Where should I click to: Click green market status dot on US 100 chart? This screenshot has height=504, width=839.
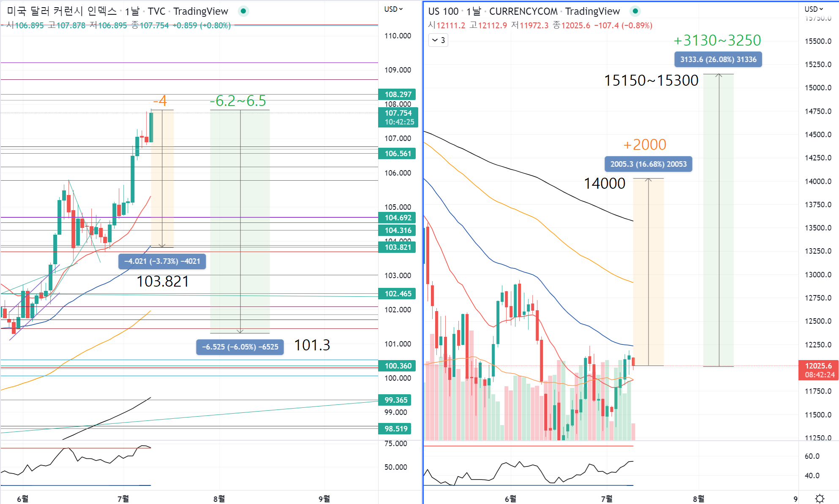click(x=635, y=11)
